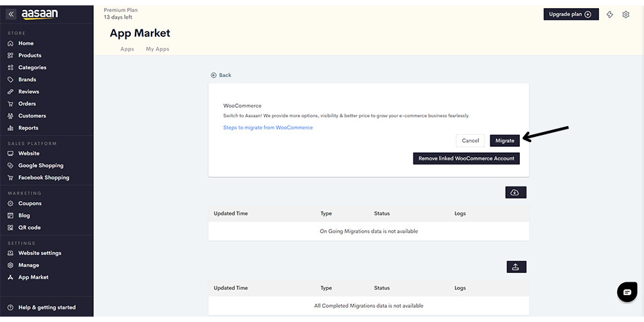Click the Google Shopping tag icon
Image resolution: width=644 pixels, height=322 pixels.
[x=11, y=166]
